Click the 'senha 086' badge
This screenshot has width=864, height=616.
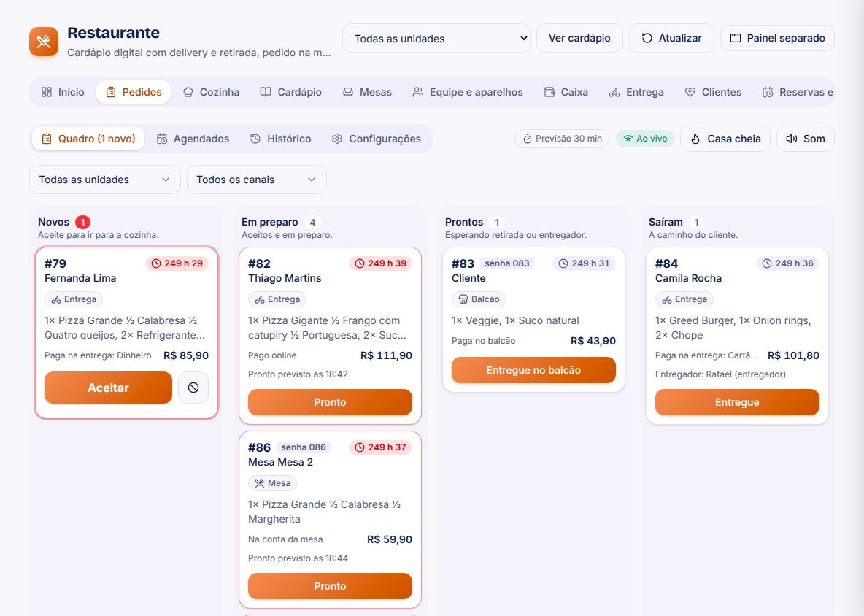303,447
